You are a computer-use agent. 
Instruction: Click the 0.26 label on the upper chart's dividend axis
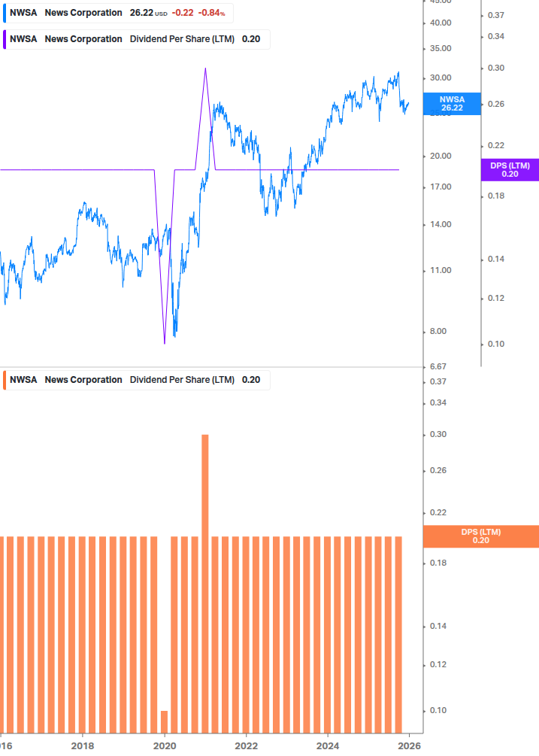[496, 104]
